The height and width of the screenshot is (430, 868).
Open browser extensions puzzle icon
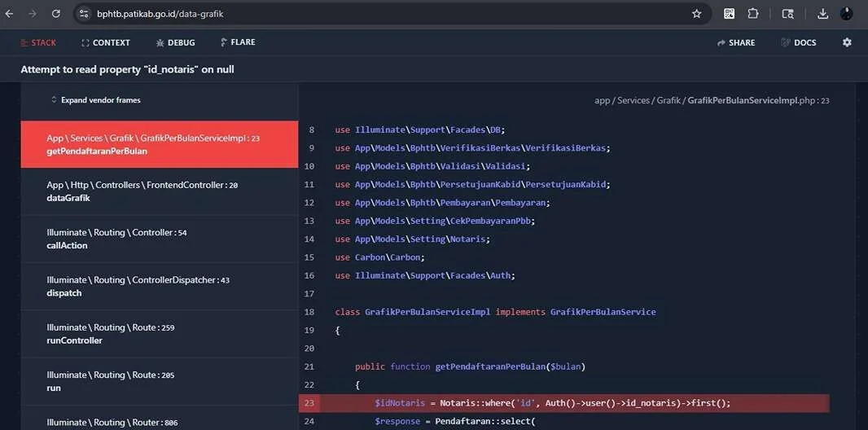[753, 14]
